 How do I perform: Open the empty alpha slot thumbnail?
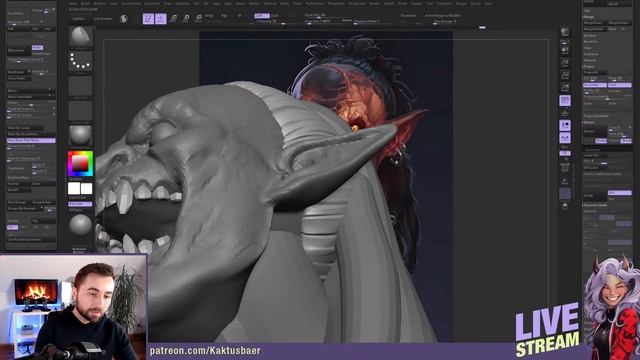coord(80,86)
